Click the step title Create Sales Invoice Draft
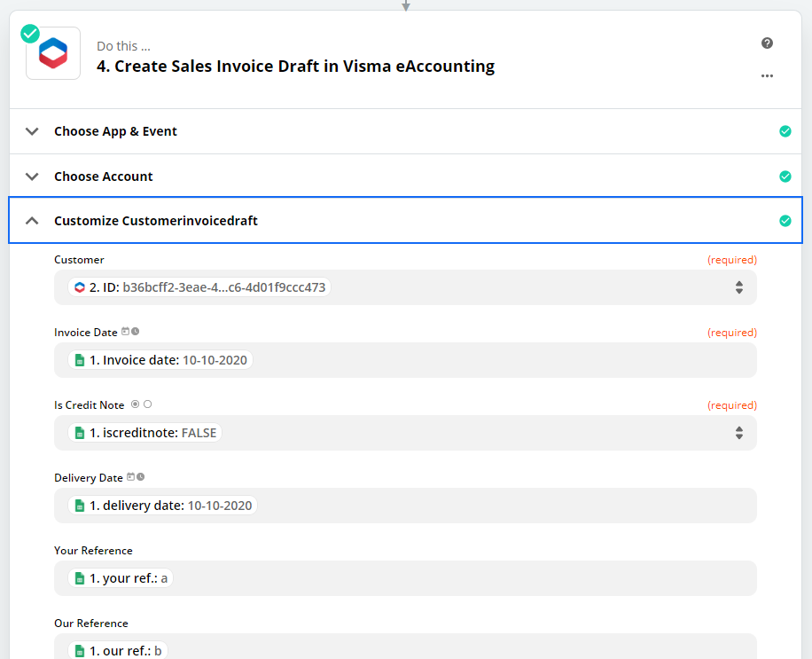The height and width of the screenshot is (659, 812). tap(295, 67)
